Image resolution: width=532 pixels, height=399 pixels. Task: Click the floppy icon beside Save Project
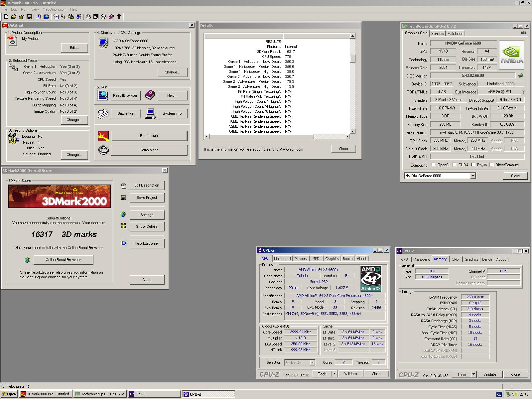click(123, 198)
